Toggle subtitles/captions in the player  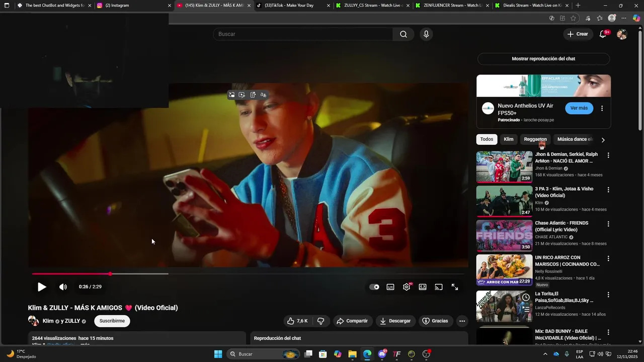point(390,287)
